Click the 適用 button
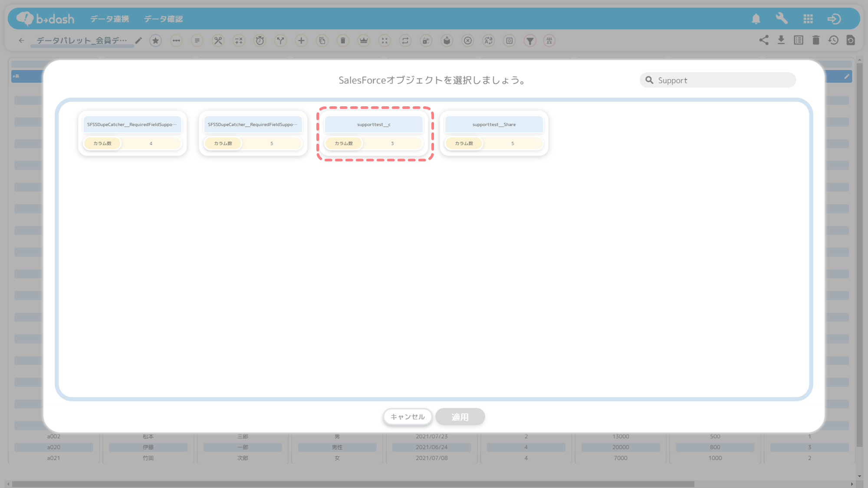The height and width of the screenshot is (488, 868). (460, 417)
